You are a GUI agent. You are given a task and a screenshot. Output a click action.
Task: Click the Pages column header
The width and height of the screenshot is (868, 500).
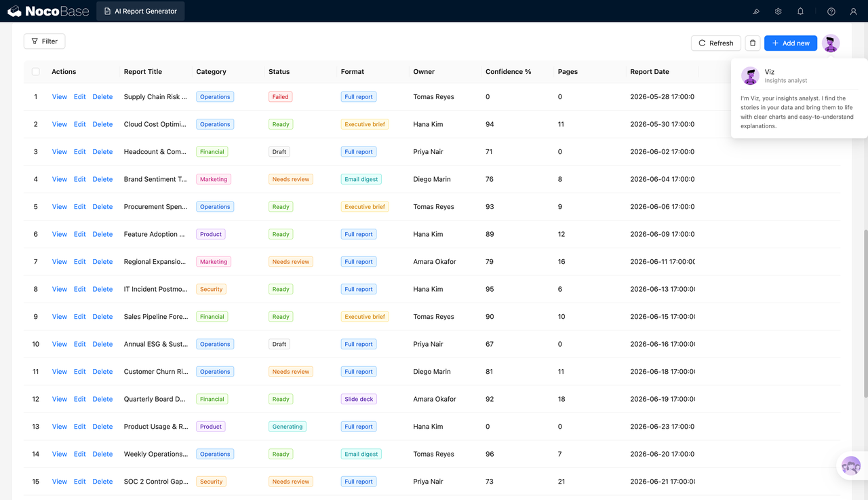[568, 71]
